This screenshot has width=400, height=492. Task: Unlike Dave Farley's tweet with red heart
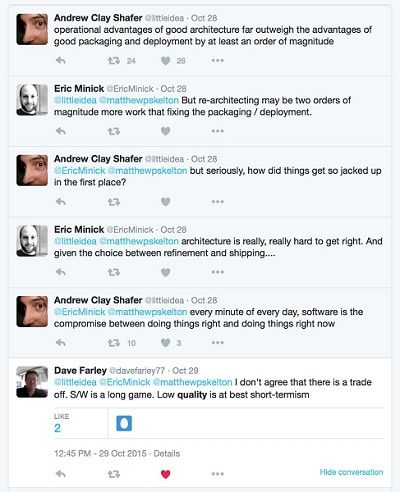click(165, 474)
